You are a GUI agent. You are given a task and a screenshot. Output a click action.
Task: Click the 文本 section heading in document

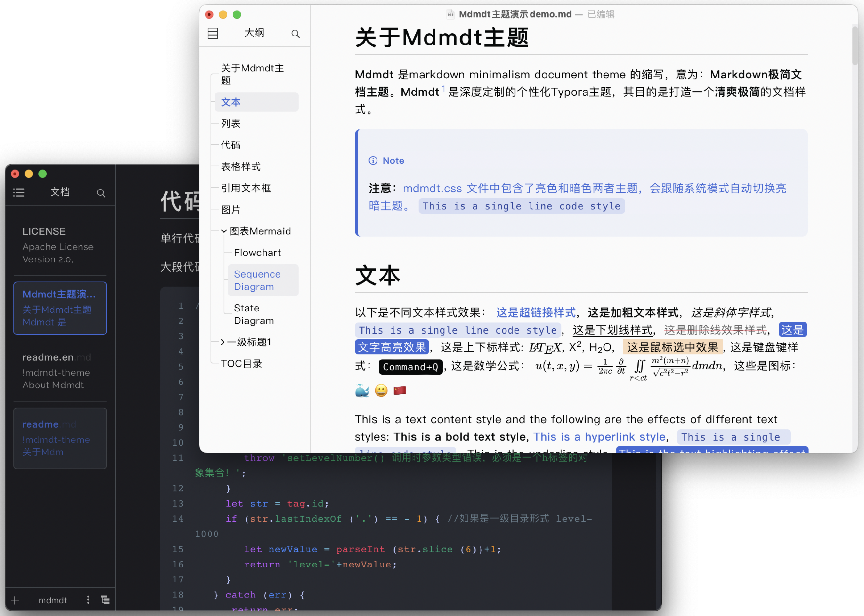[x=378, y=275]
